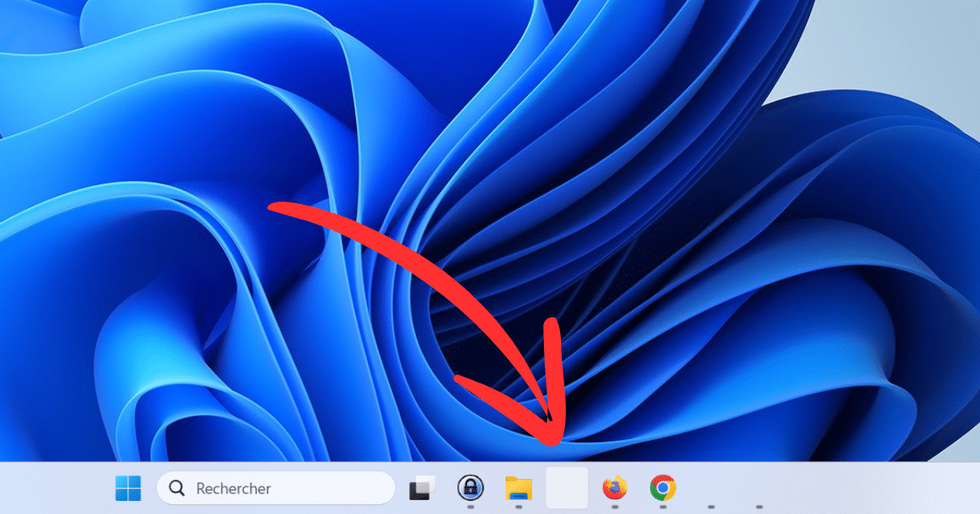Click the magnifying glass search icon
Viewport: 980px width, 514px height.
click(176, 488)
